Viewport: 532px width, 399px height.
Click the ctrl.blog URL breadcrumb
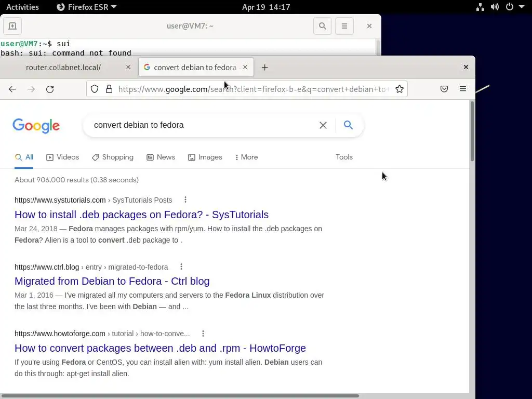click(91, 267)
